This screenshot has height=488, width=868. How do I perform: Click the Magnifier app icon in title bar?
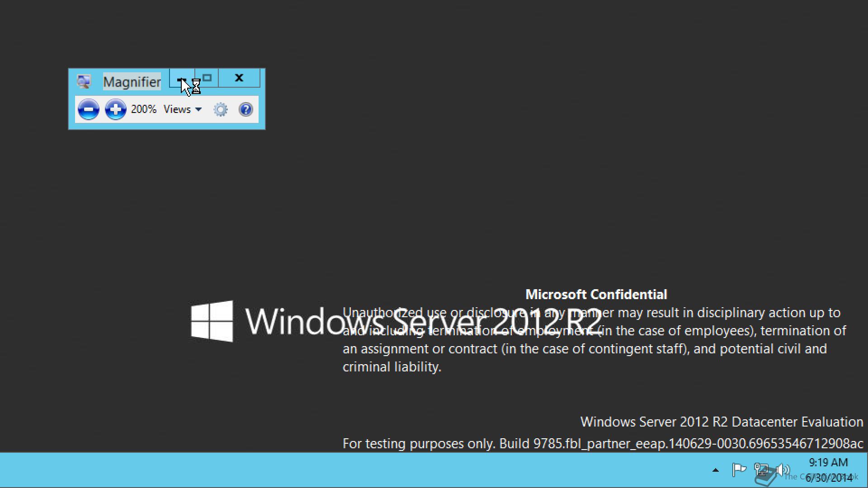click(84, 81)
